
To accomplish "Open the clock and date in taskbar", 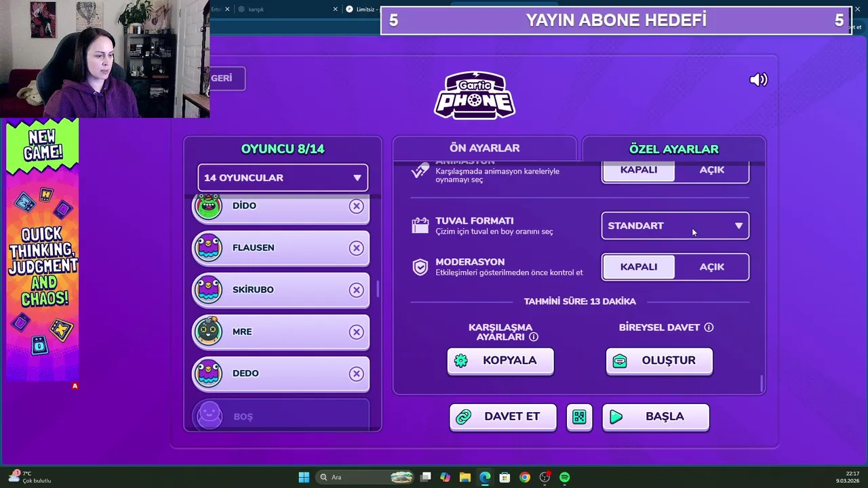I will [x=848, y=477].
